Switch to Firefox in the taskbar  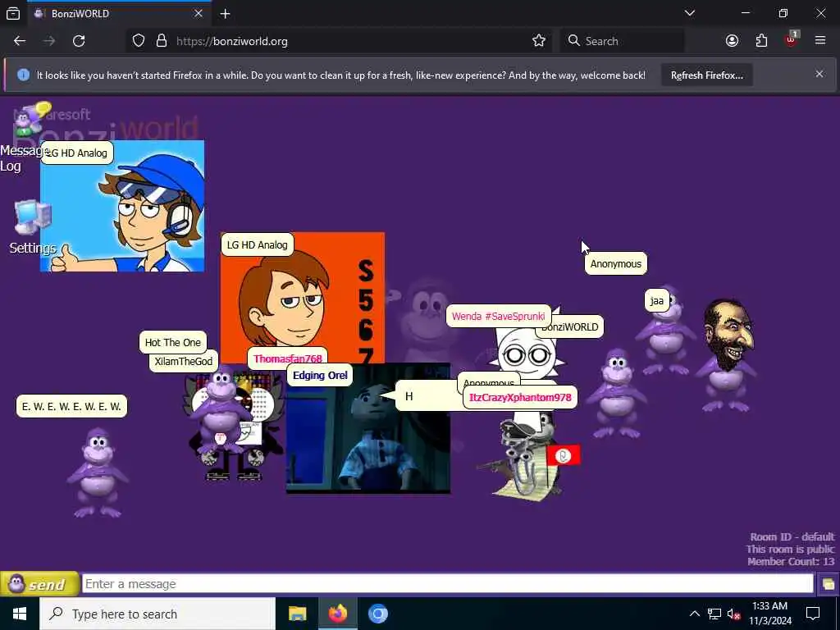[337, 614]
